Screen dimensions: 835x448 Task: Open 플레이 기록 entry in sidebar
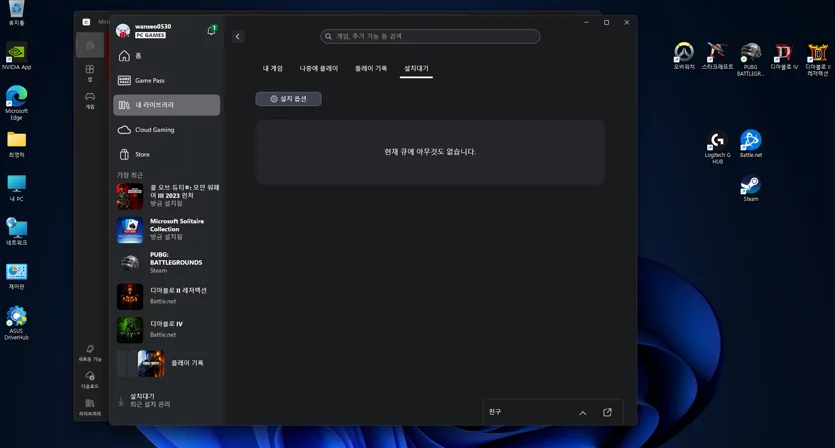(168, 363)
